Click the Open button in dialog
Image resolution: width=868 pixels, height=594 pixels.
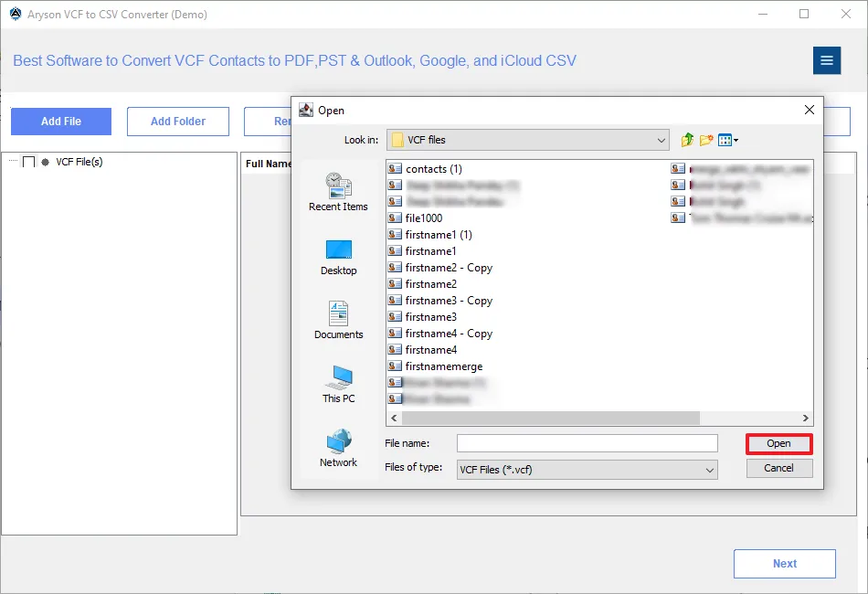click(778, 444)
